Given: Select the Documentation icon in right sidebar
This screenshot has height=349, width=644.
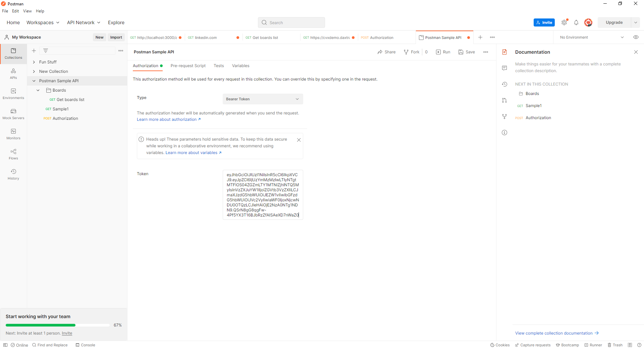Looking at the screenshot, I should point(504,52).
